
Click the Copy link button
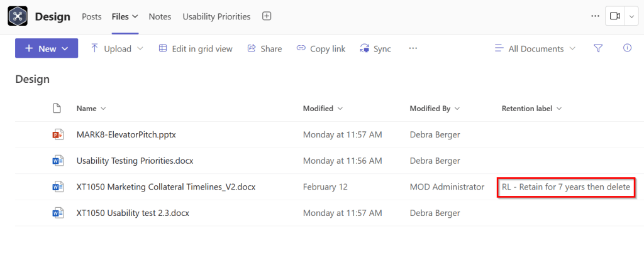(321, 48)
